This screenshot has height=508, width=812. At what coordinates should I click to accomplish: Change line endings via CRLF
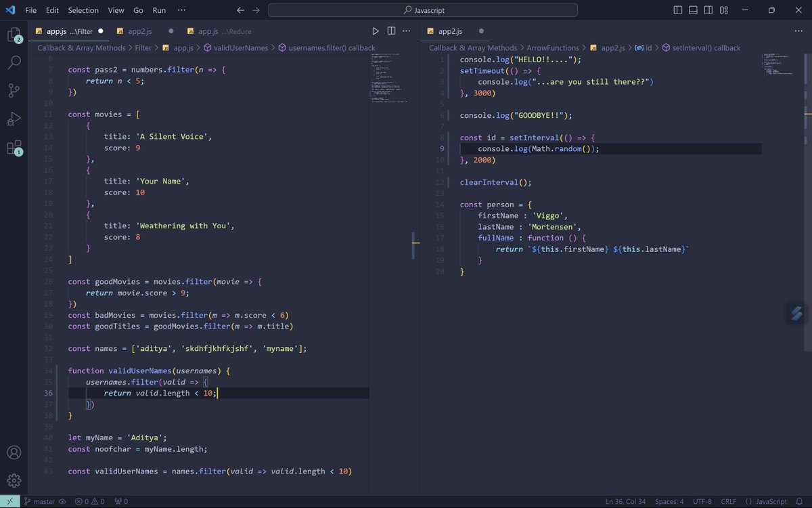point(730,501)
